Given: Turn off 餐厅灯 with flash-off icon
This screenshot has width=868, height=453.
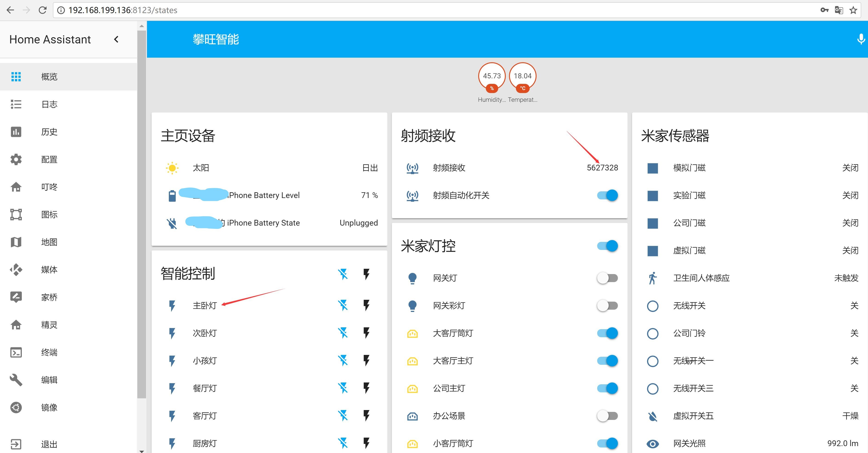Looking at the screenshot, I should [x=343, y=388].
